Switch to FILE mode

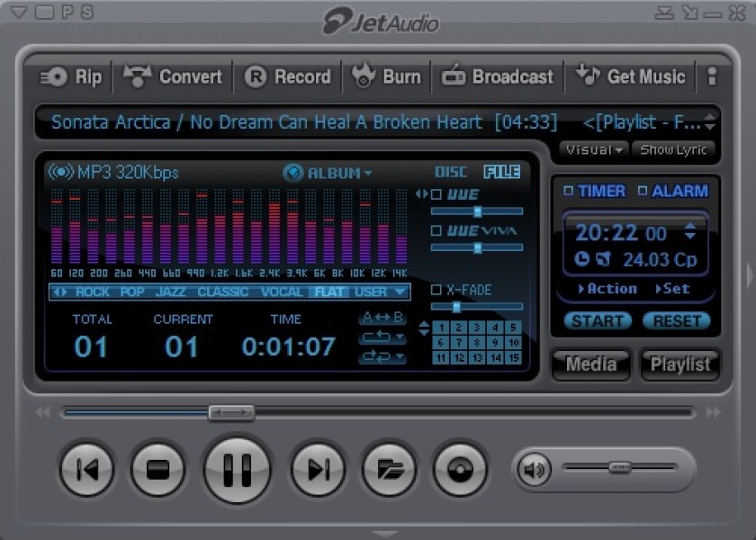click(502, 172)
